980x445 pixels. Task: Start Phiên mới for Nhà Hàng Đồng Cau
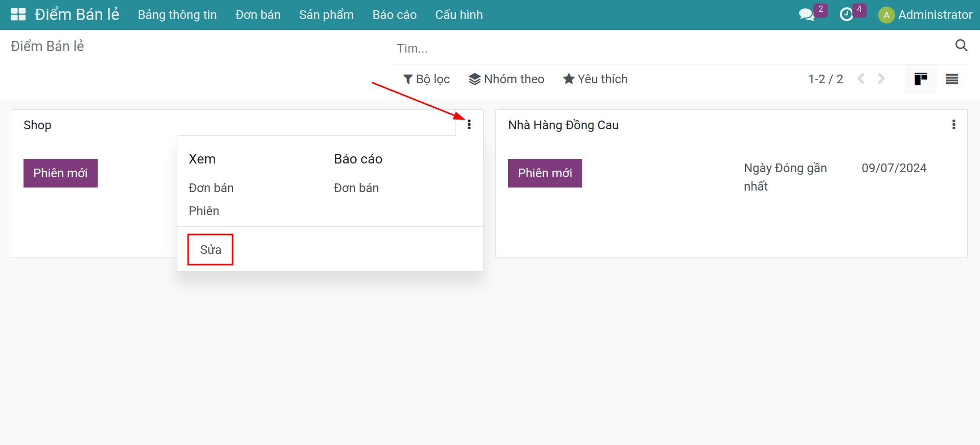(x=545, y=173)
